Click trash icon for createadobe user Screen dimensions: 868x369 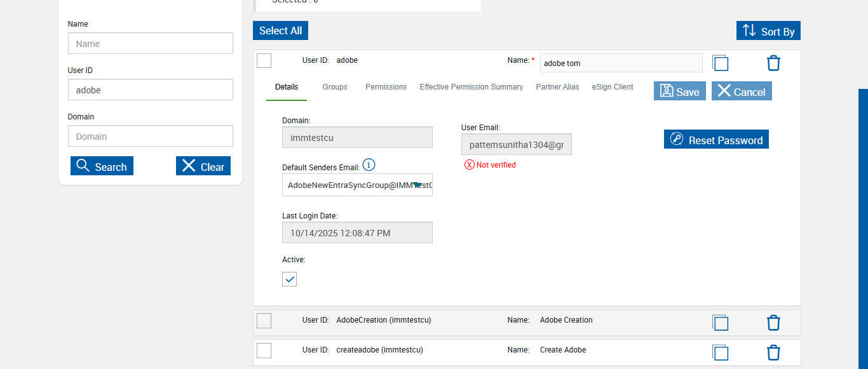pos(773,352)
